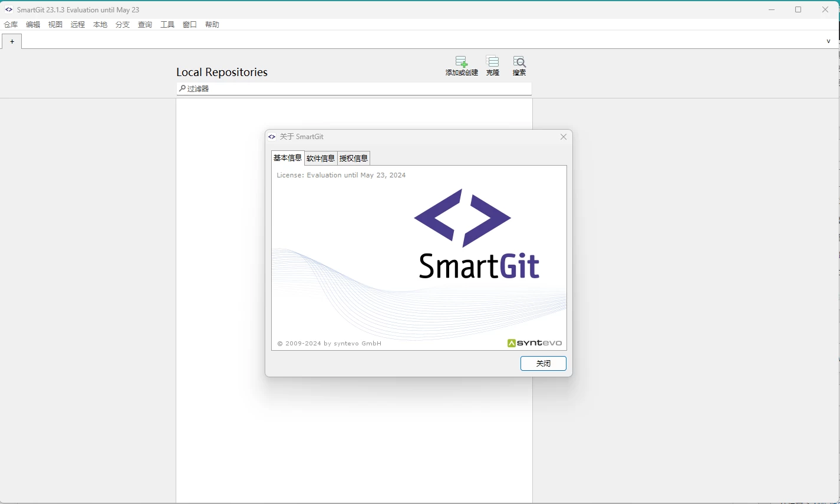Viewport: 840px width, 504px height.
Task: Open the 本地 menu
Action: 100,25
